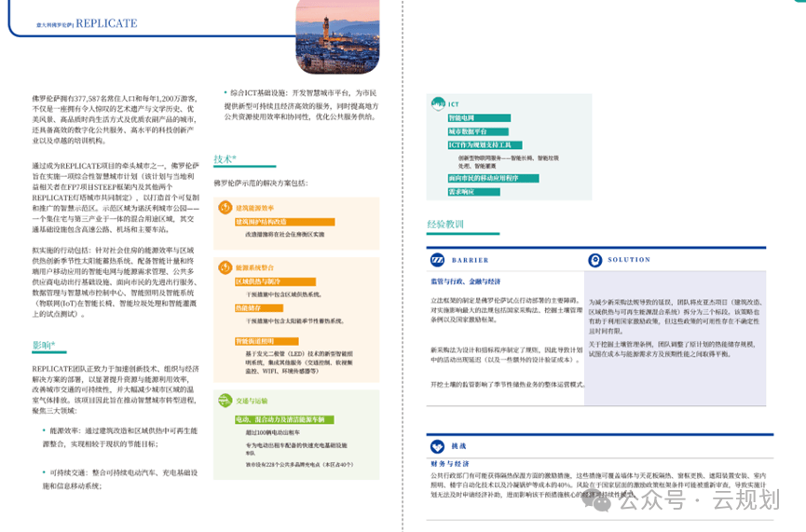Click the 技术* section heading
Viewport: 806px width, 532px height.
tap(225, 158)
